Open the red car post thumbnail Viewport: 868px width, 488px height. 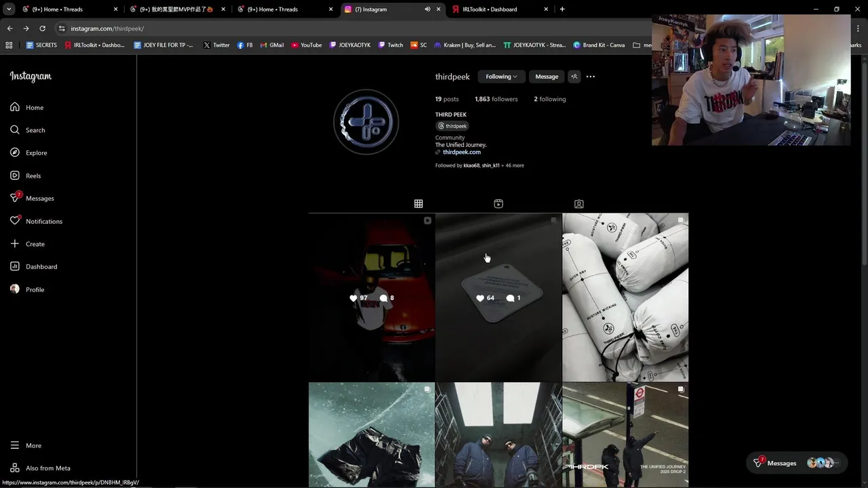[x=372, y=298]
